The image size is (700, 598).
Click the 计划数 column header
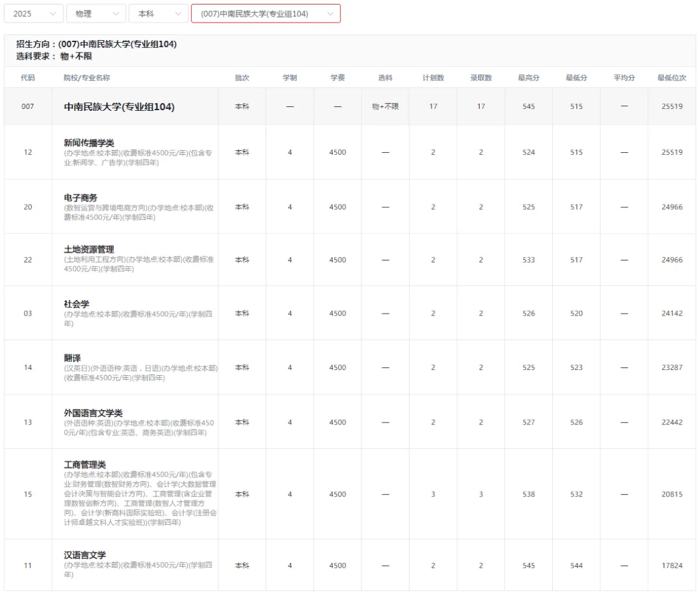(433, 78)
